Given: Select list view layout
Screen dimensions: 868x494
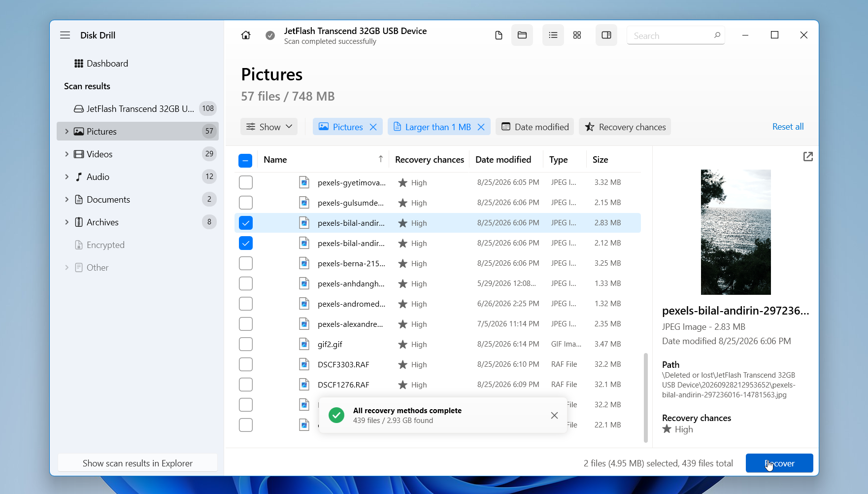Looking at the screenshot, I should (x=553, y=35).
